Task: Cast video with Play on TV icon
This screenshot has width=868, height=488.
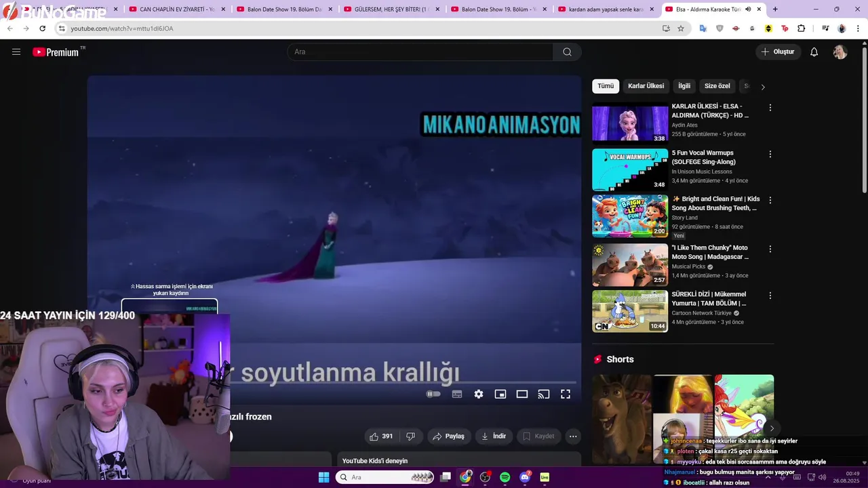Action: pyautogui.click(x=544, y=394)
